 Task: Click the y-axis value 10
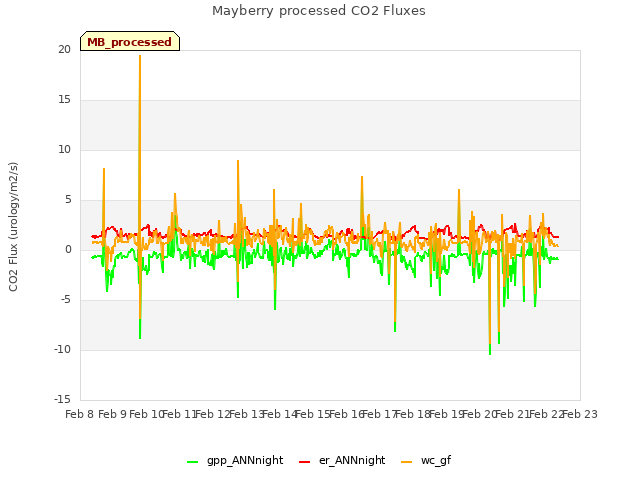click(x=64, y=149)
